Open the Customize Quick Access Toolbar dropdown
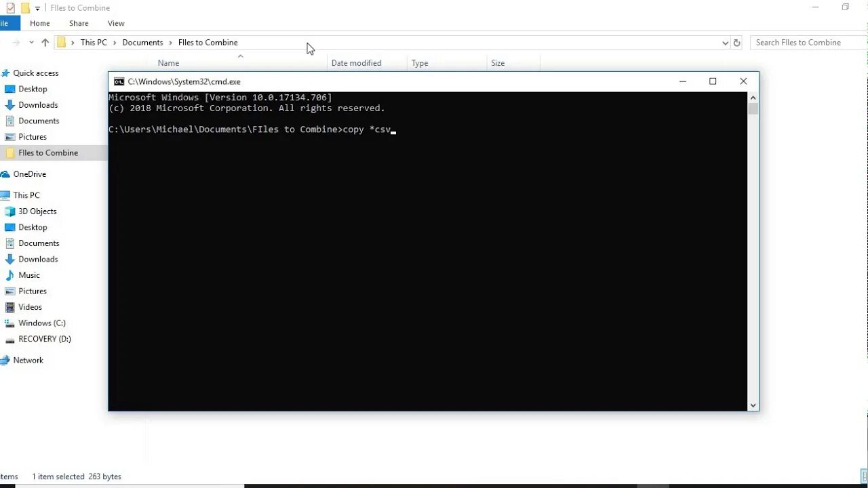 (x=37, y=8)
